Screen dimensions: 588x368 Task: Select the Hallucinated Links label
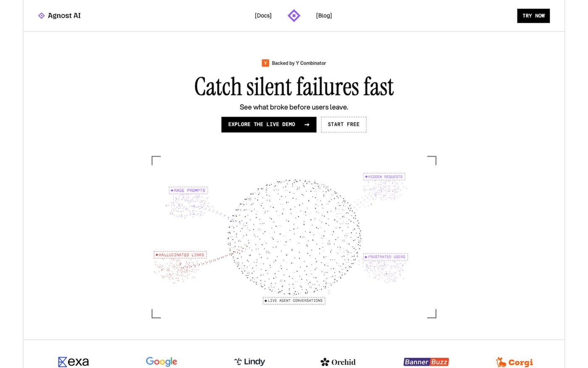pos(180,255)
